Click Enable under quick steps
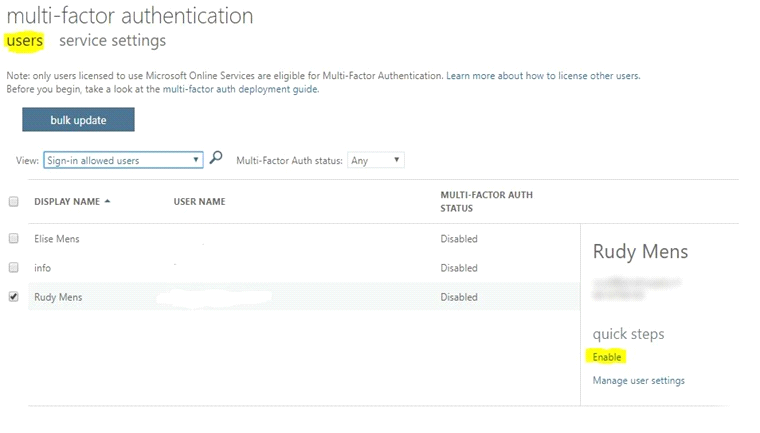 coord(607,357)
